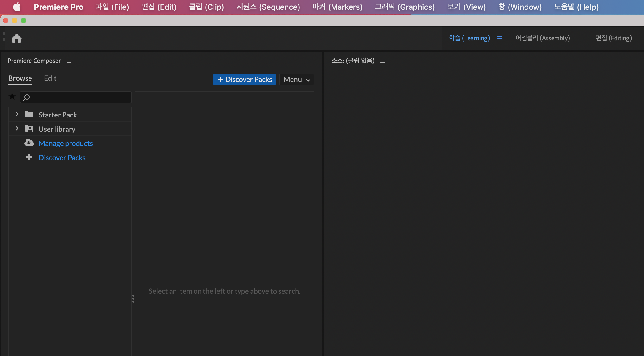Expand the User library chevron

[17, 129]
